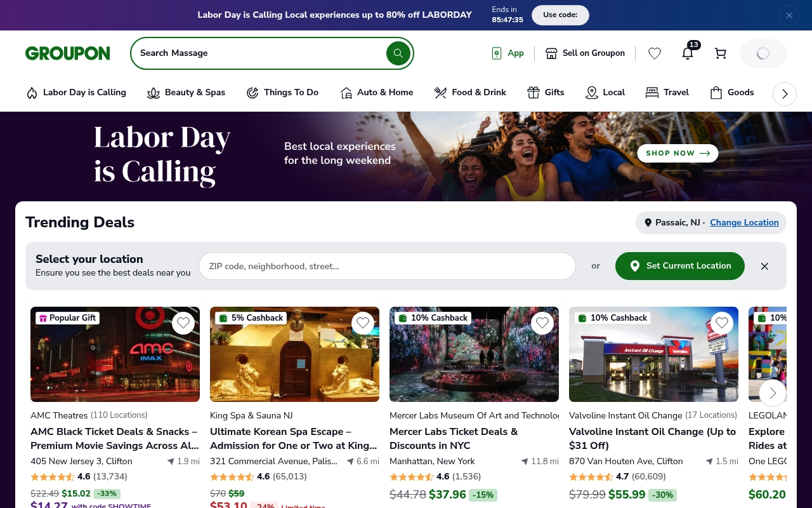Advance trending deals carousel with arrow
This screenshot has height=508, width=812.
coord(773,393)
